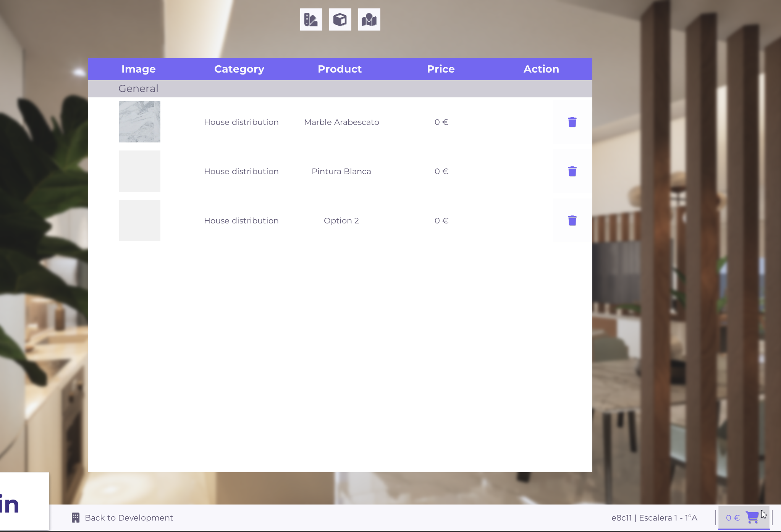Image resolution: width=781 pixels, height=532 pixels.
Task: Delete the Pintura Blanca item
Action: [572, 171]
